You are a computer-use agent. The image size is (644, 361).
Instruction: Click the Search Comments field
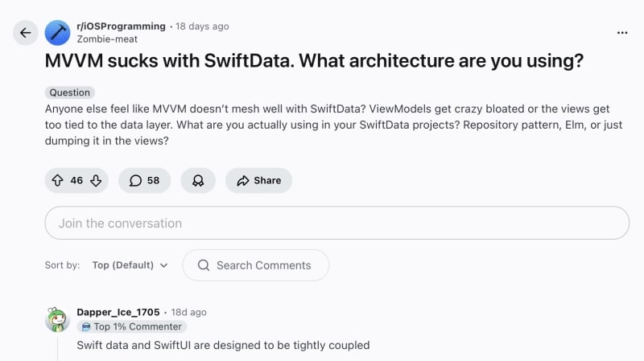coord(263,265)
